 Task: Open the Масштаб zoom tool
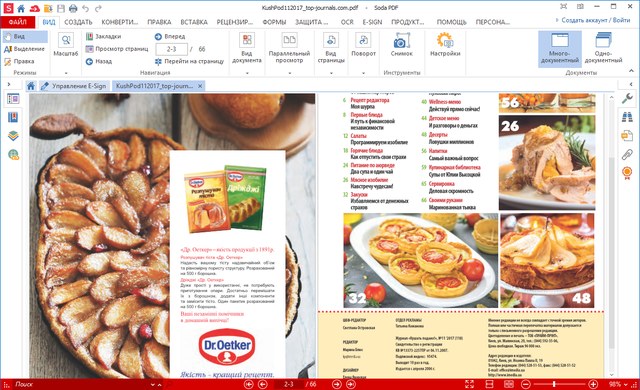(66, 45)
